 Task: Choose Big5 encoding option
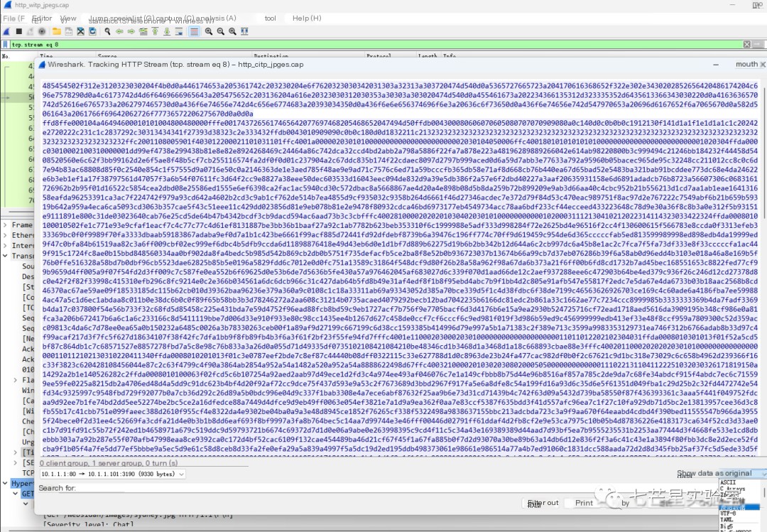point(727,526)
